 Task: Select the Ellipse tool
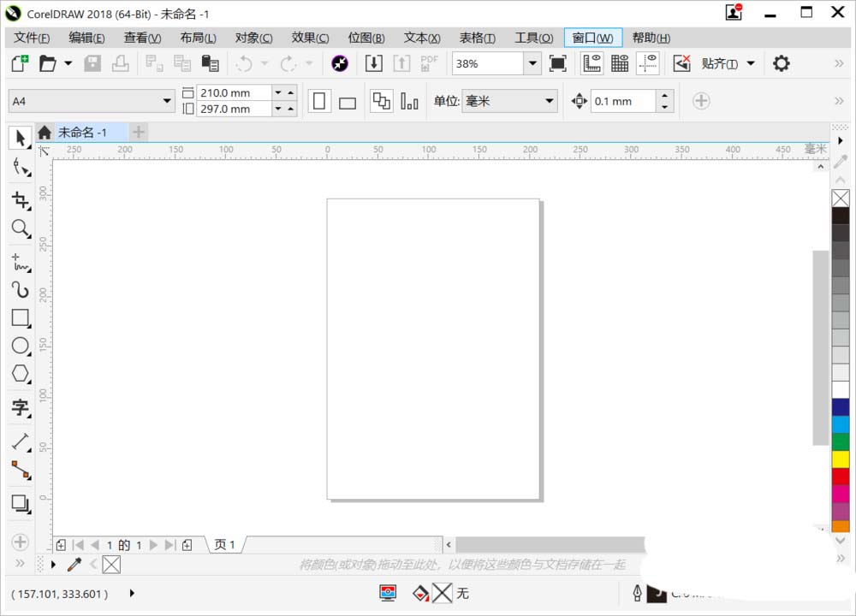(20, 346)
